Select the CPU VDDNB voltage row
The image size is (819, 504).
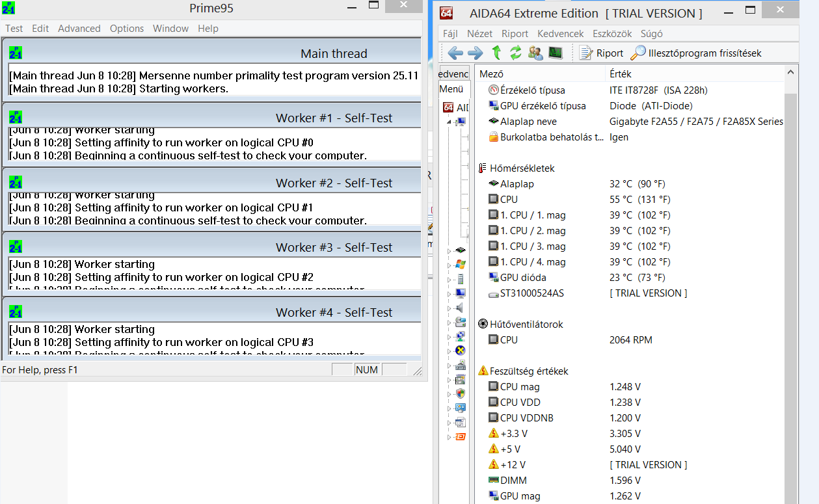[x=630, y=418]
